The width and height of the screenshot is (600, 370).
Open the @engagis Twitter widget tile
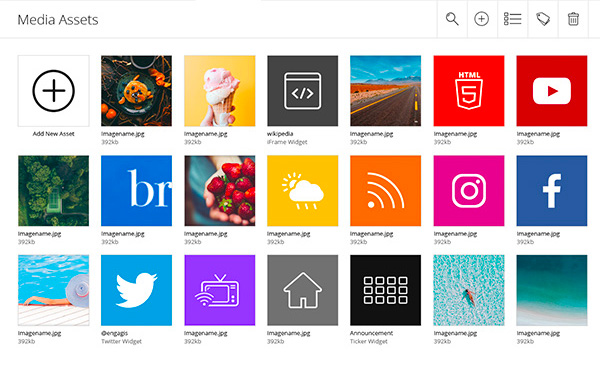point(136,290)
